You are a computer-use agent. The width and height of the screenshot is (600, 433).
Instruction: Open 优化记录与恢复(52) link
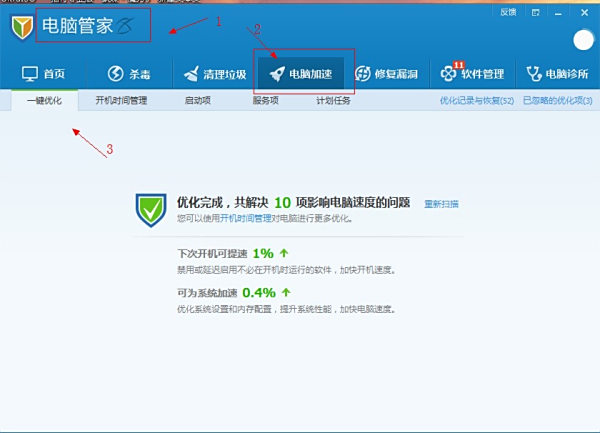click(477, 101)
